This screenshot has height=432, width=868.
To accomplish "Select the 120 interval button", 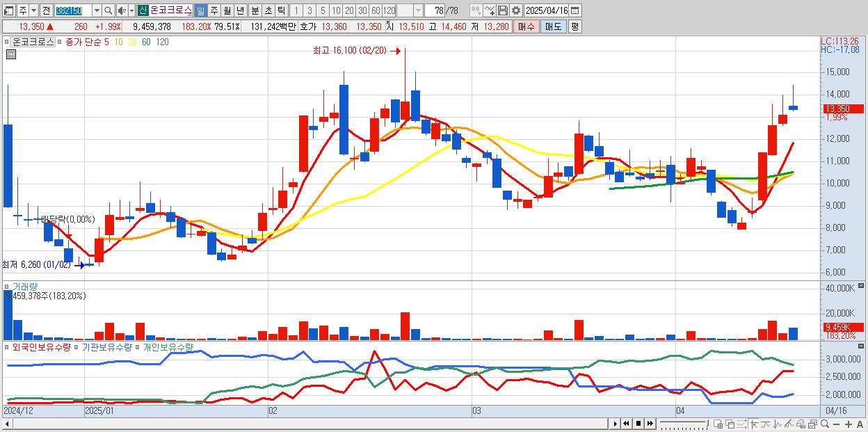I will tap(389, 10).
